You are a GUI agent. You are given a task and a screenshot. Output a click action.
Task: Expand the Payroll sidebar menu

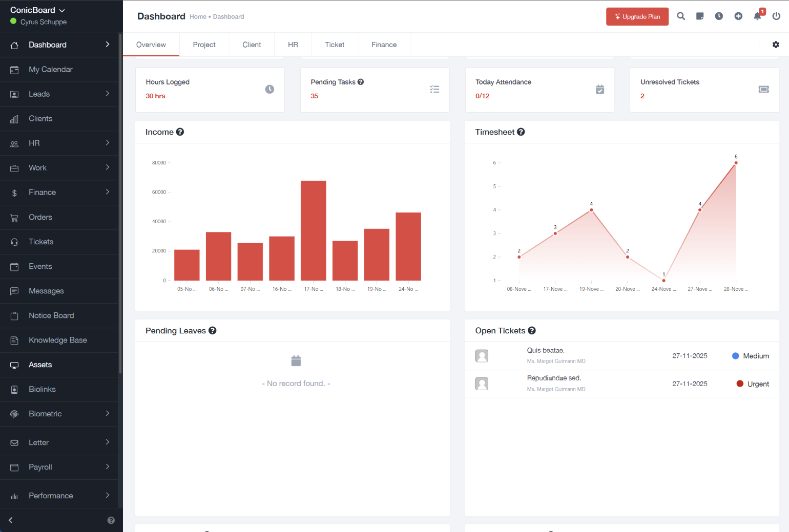(x=59, y=467)
